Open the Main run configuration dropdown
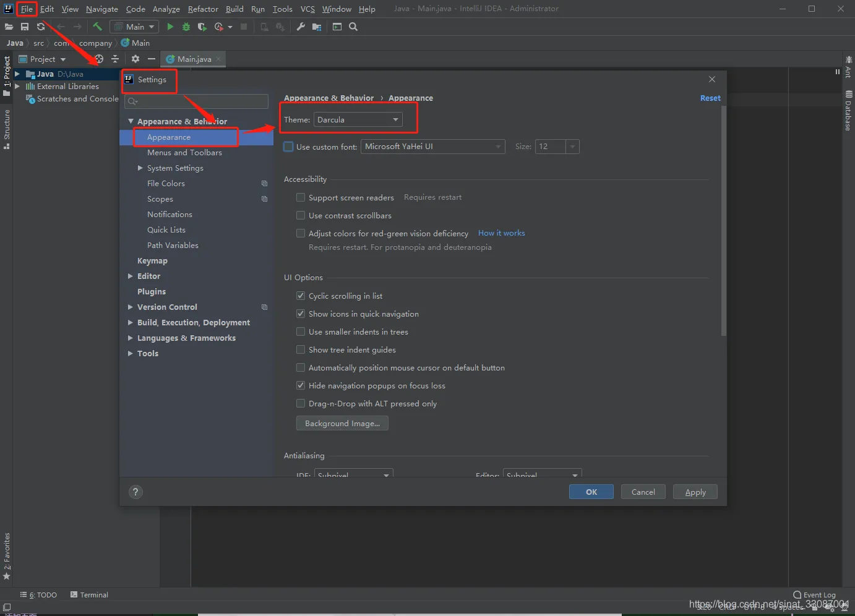This screenshot has width=855, height=616. pyautogui.click(x=134, y=27)
